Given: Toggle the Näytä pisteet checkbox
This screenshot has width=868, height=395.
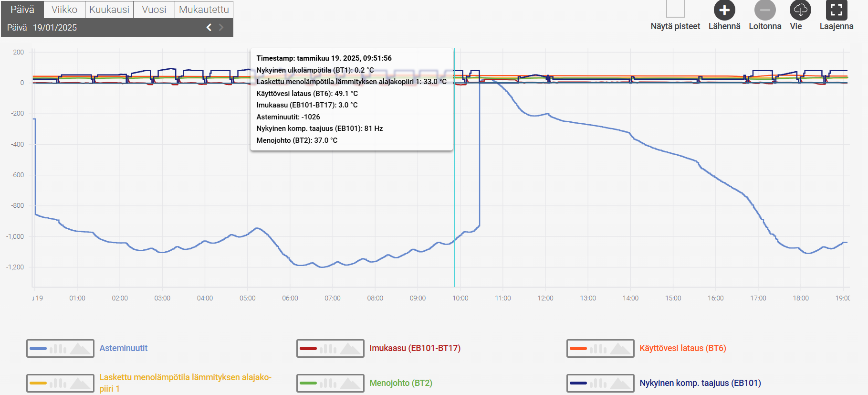Looking at the screenshot, I should (675, 9).
